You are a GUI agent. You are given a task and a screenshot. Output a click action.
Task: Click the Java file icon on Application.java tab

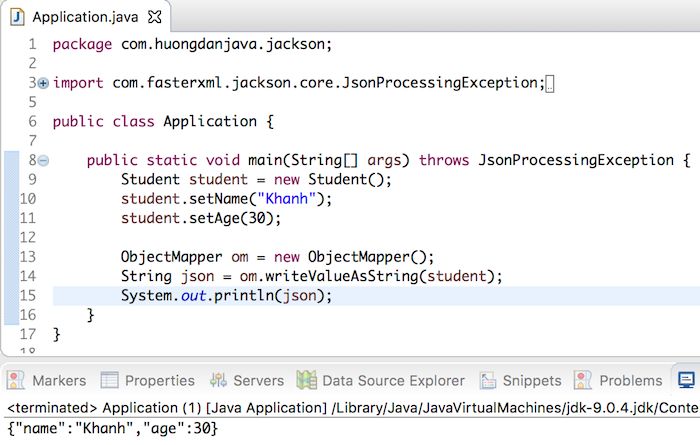tap(17, 17)
